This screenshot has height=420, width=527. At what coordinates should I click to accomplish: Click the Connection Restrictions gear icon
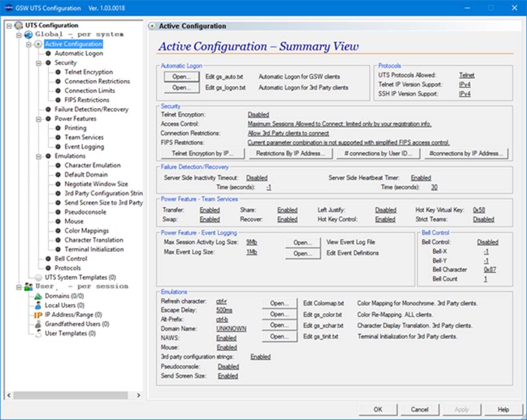click(58, 81)
